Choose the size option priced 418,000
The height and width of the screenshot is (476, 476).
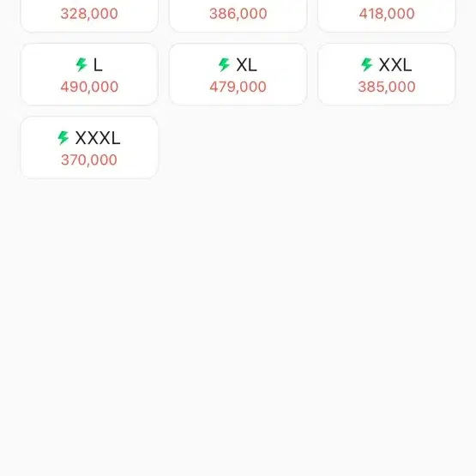click(x=387, y=15)
